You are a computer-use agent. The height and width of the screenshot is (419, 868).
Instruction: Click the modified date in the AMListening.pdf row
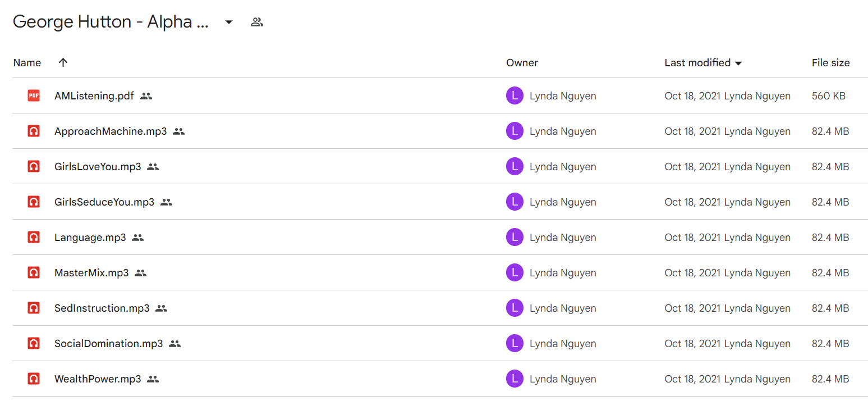[692, 96]
